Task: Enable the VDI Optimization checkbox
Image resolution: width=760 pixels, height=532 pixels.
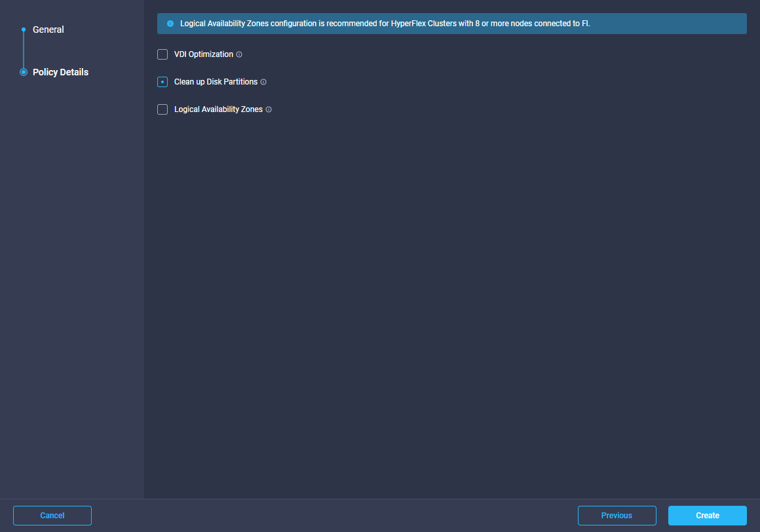Action: pyautogui.click(x=162, y=54)
